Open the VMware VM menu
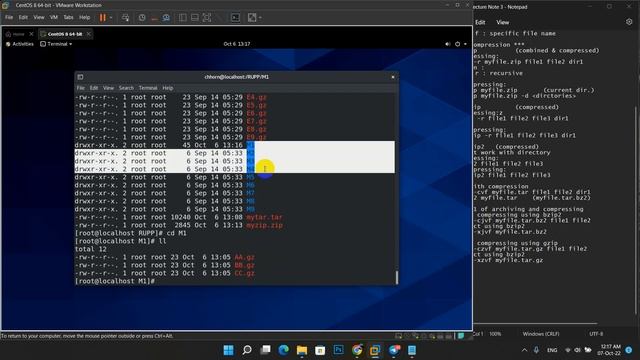The image size is (640, 360). (x=54, y=18)
